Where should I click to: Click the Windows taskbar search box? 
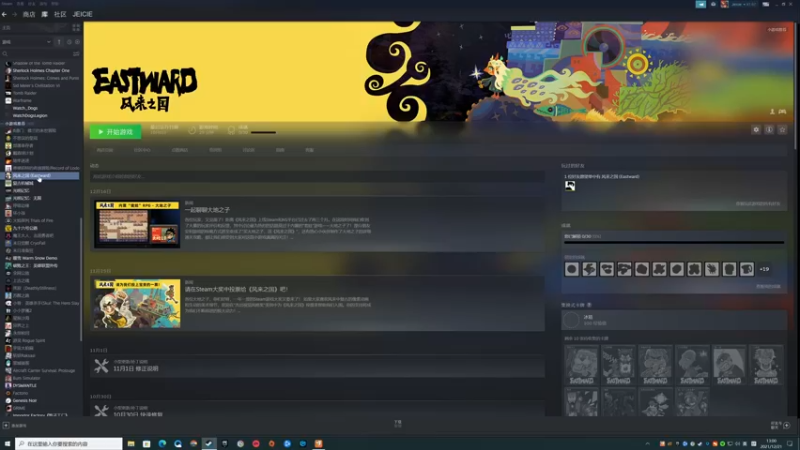(69, 444)
